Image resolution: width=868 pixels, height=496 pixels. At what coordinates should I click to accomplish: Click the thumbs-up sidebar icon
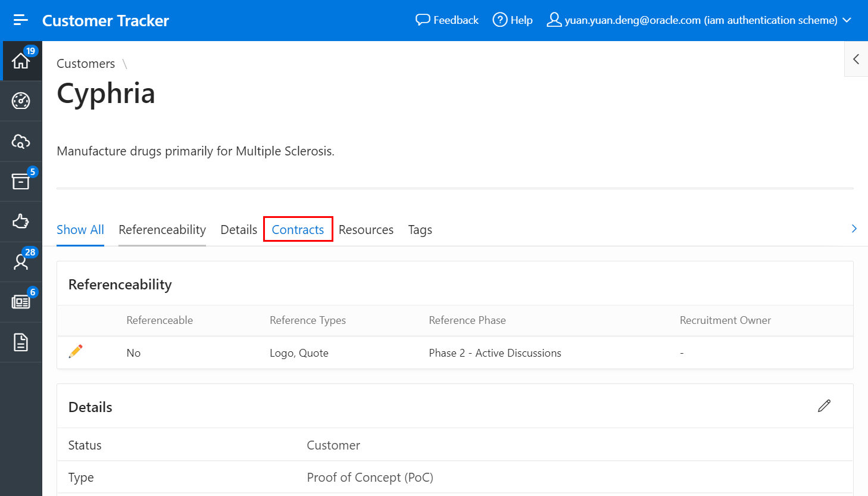pyautogui.click(x=21, y=222)
